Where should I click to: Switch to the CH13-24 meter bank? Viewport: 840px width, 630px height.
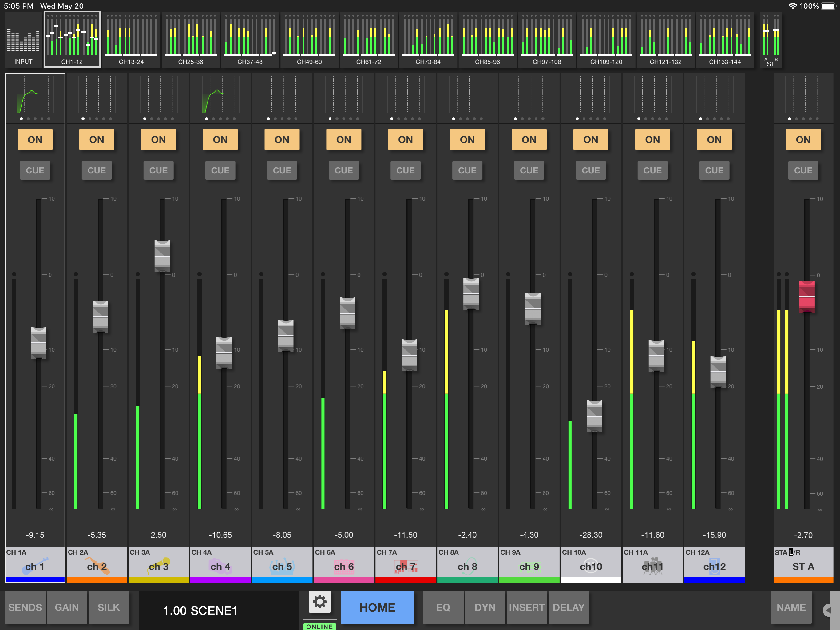click(131, 40)
